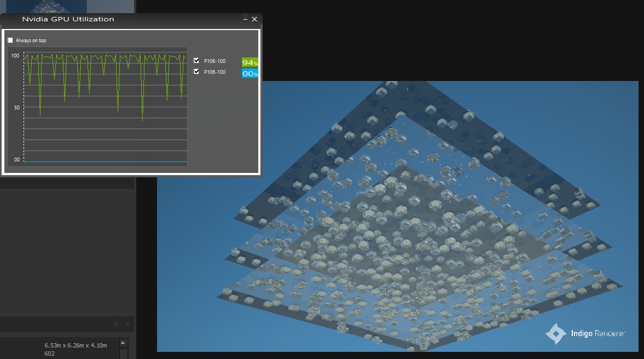The height and width of the screenshot is (359, 644).
Task: Minimize the Nvidia GPU Utilization window
Action: 245,19
